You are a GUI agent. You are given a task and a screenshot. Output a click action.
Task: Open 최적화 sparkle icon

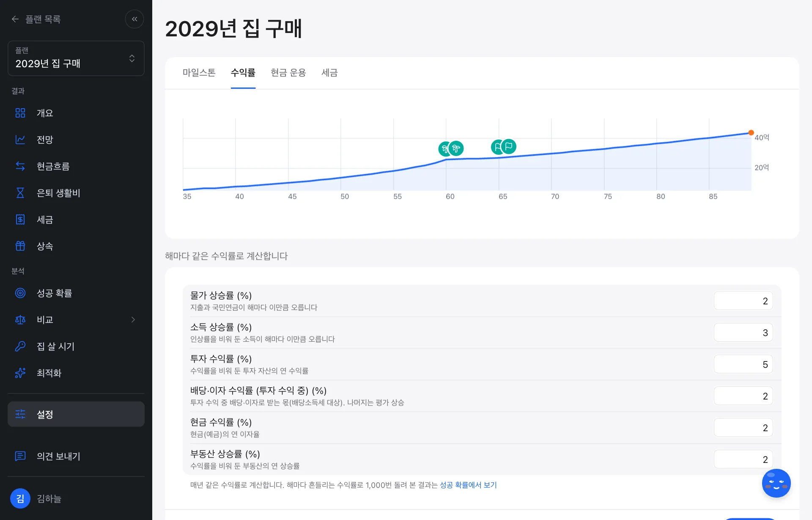tap(20, 373)
